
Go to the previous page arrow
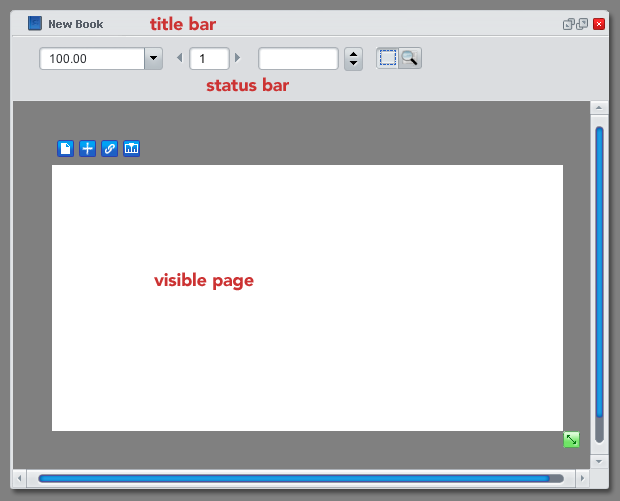coord(180,58)
